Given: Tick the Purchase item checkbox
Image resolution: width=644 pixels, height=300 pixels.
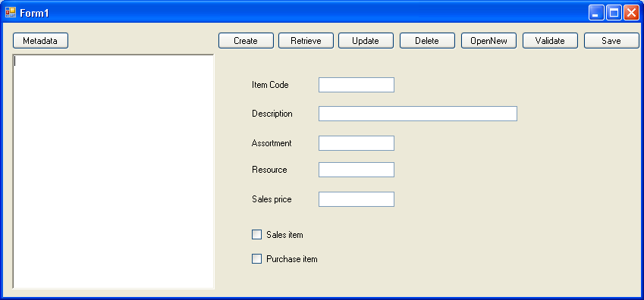Looking at the screenshot, I should (256, 259).
